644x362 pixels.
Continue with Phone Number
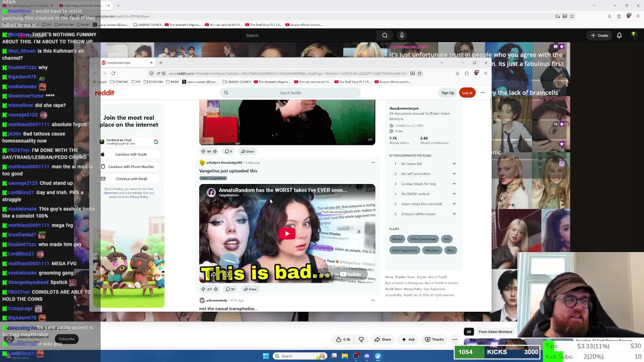pyautogui.click(x=129, y=166)
